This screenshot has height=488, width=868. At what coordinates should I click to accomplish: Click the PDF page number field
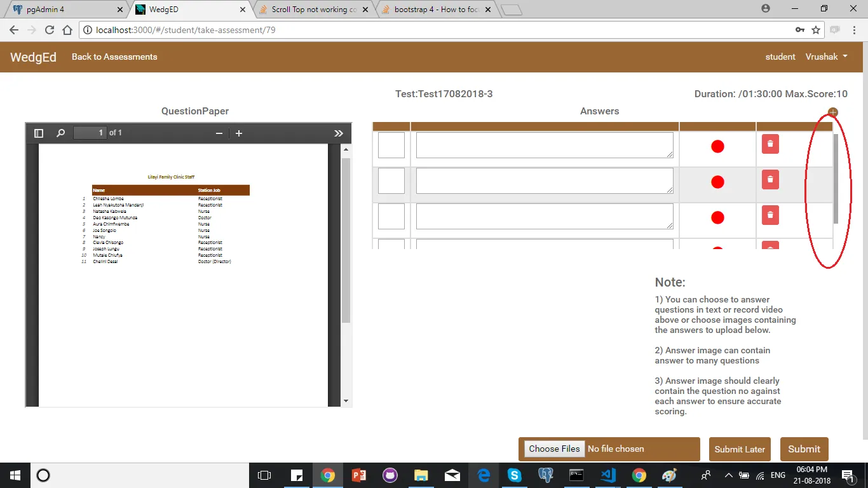[x=90, y=133]
